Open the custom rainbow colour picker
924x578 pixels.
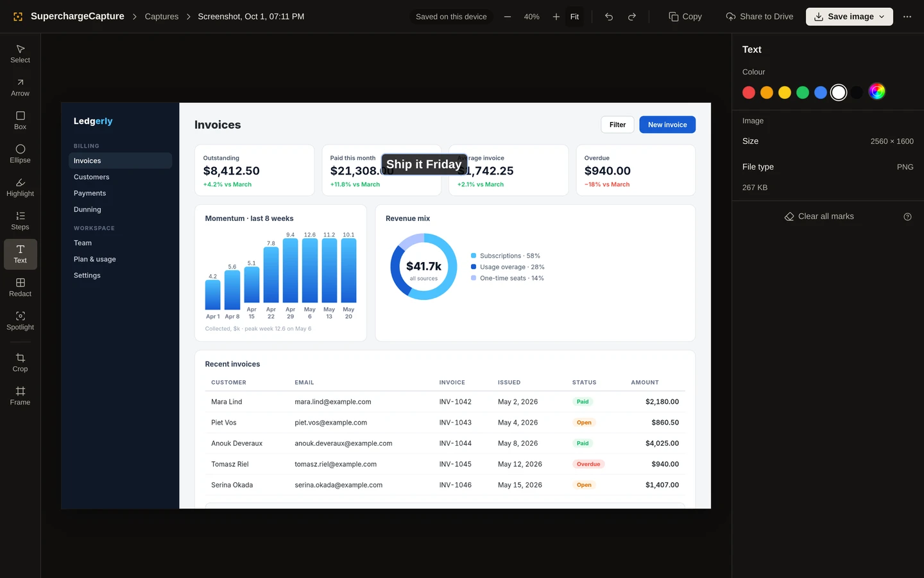click(877, 92)
